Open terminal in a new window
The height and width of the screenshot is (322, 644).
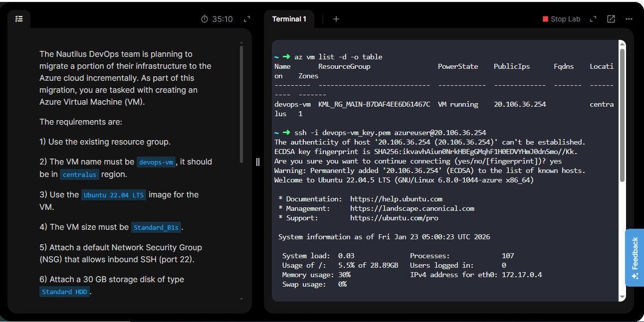(611, 19)
